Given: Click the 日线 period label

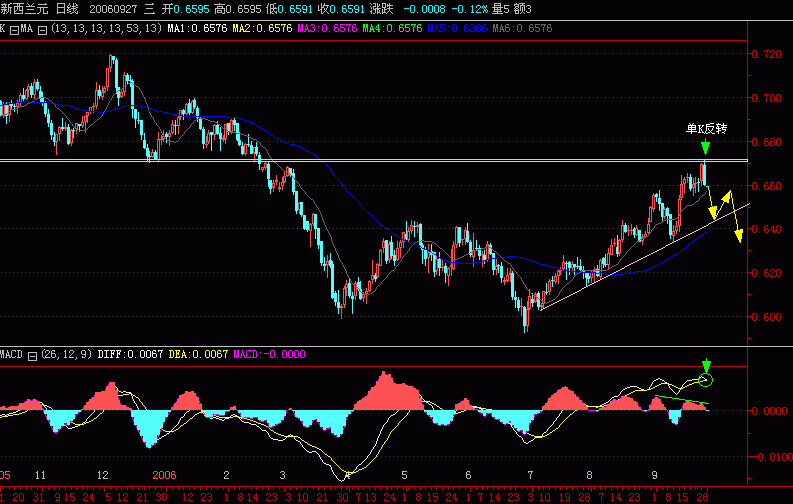Looking at the screenshot, I should tap(67, 9).
